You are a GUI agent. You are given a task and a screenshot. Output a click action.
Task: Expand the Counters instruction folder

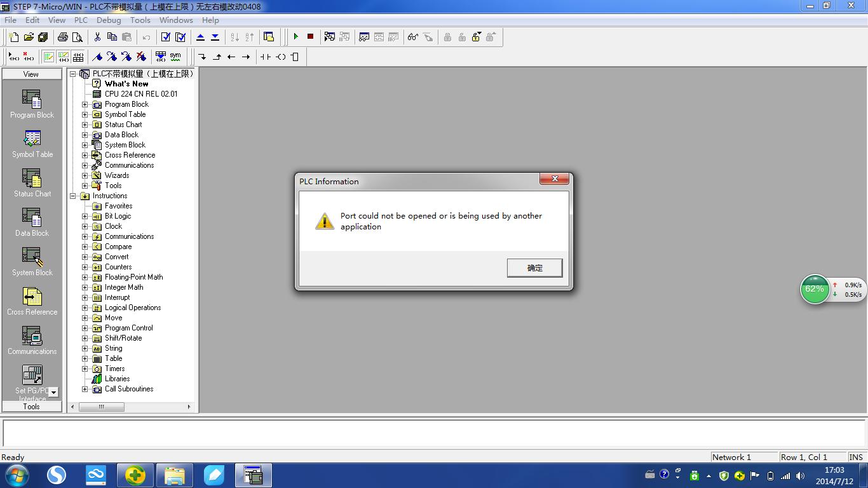85,267
